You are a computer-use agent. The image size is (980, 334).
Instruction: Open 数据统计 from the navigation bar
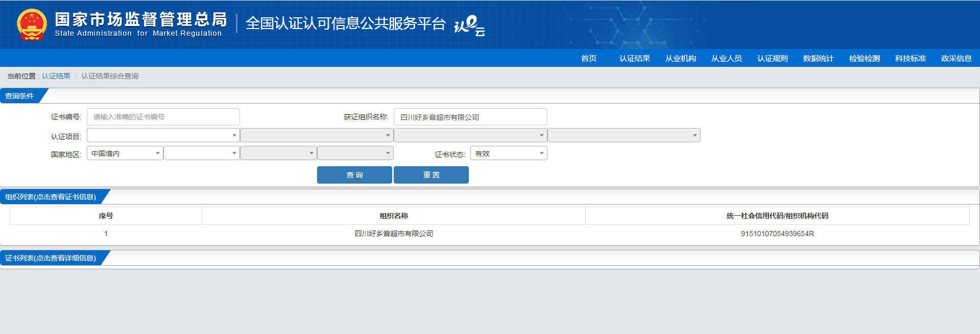819,58
